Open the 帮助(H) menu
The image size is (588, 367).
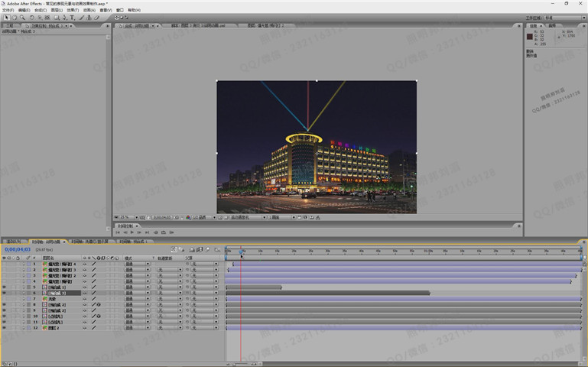pyautogui.click(x=134, y=10)
